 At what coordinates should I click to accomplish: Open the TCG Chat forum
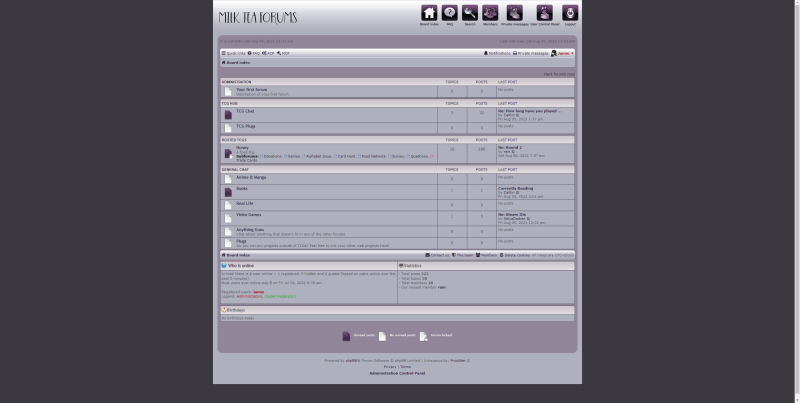[x=245, y=111]
